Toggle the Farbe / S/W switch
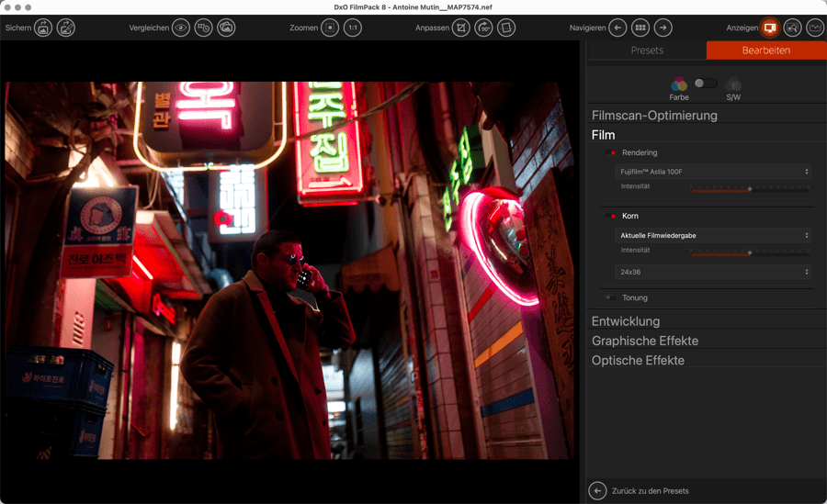 click(x=706, y=84)
